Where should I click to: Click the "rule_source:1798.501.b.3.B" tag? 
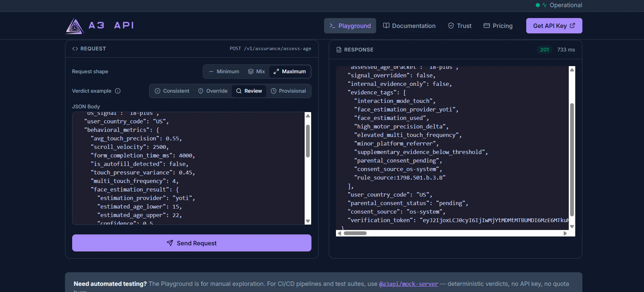tap(400, 178)
